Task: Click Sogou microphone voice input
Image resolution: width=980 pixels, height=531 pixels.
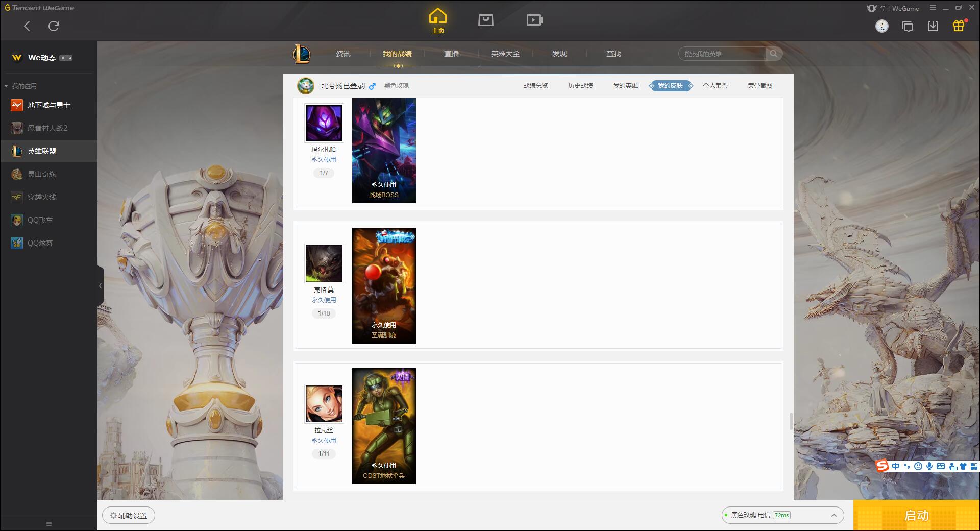Action: click(x=929, y=466)
